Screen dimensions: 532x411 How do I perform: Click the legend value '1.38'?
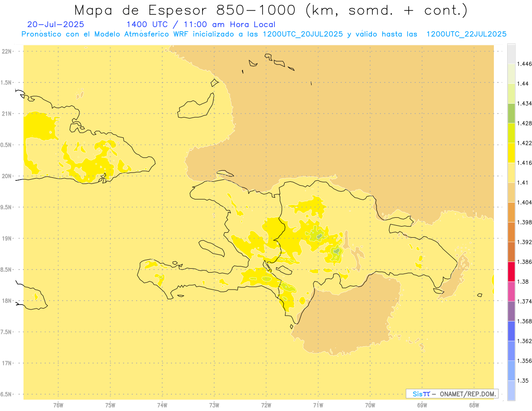[523, 282]
